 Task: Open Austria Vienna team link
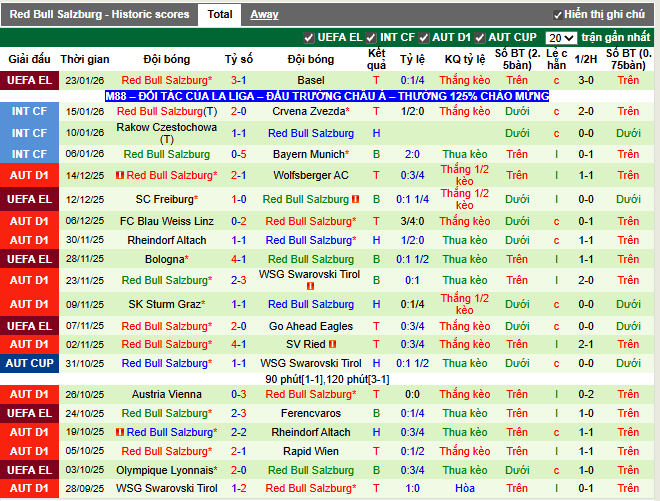tap(167, 394)
